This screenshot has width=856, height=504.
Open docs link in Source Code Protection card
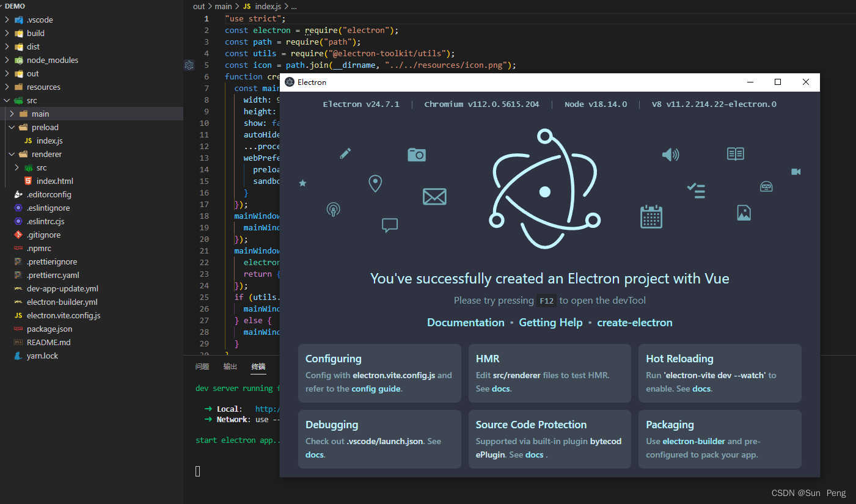tap(534, 455)
